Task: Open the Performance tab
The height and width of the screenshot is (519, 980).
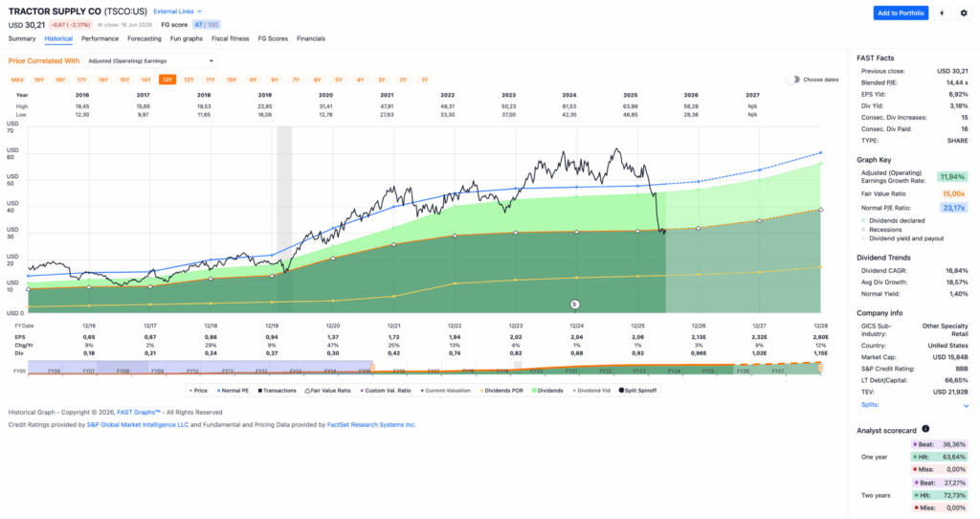Action: (100, 38)
